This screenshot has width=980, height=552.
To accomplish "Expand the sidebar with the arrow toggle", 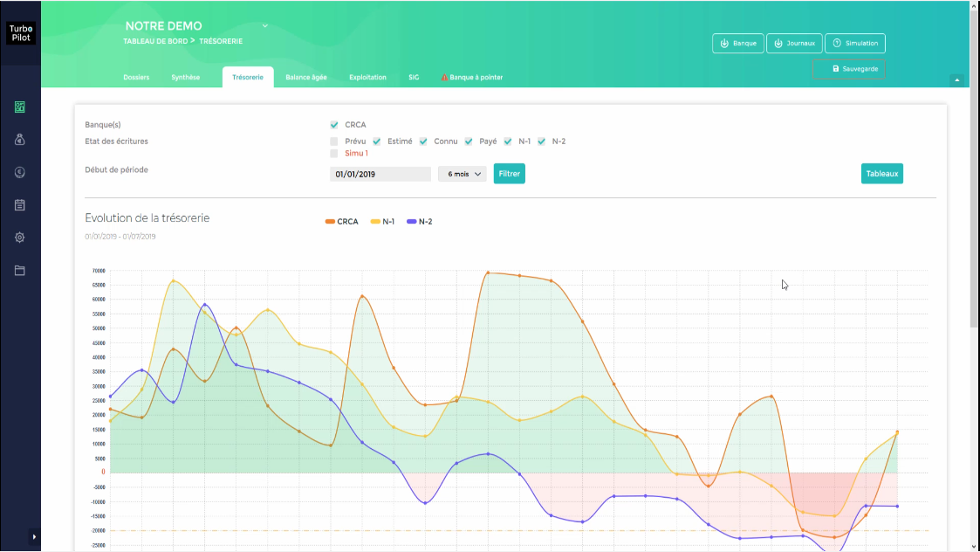I will [34, 536].
